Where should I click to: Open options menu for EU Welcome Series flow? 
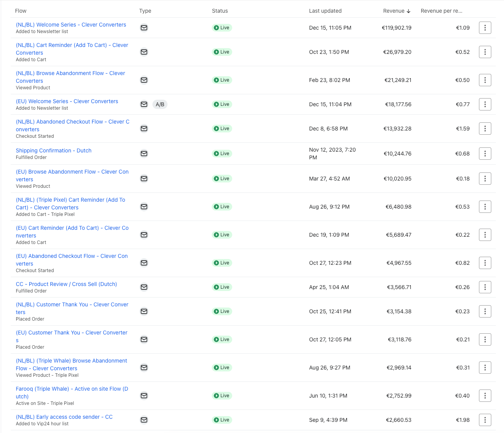(x=485, y=104)
